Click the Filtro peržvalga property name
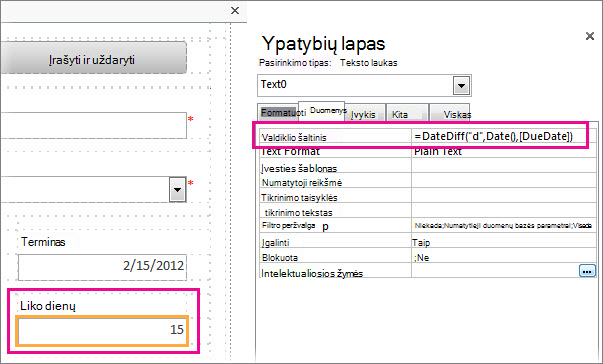603x364 pixels. point(289,226)
